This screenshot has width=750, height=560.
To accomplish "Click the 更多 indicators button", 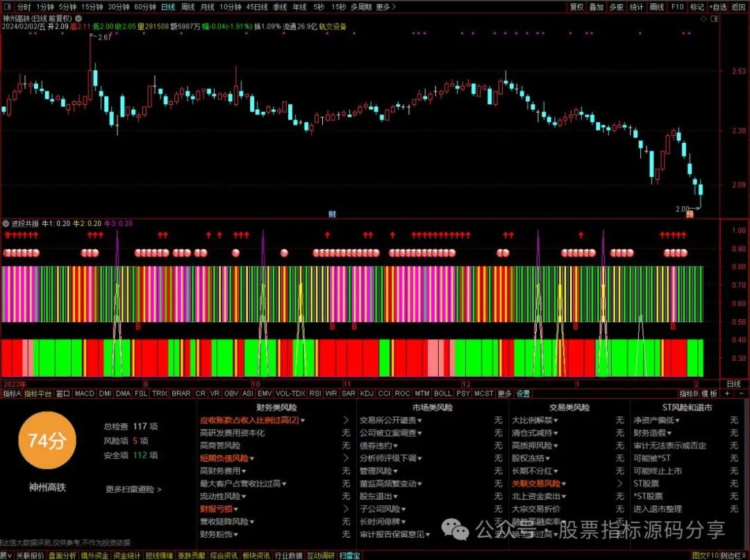I will pyautogui.click(x=505, y=393).
